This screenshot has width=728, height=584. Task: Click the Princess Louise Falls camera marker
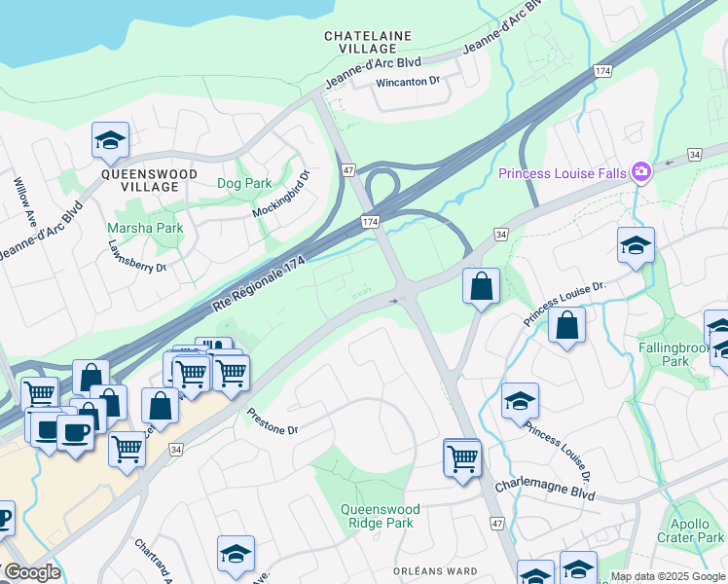click(x=640, y=171)
